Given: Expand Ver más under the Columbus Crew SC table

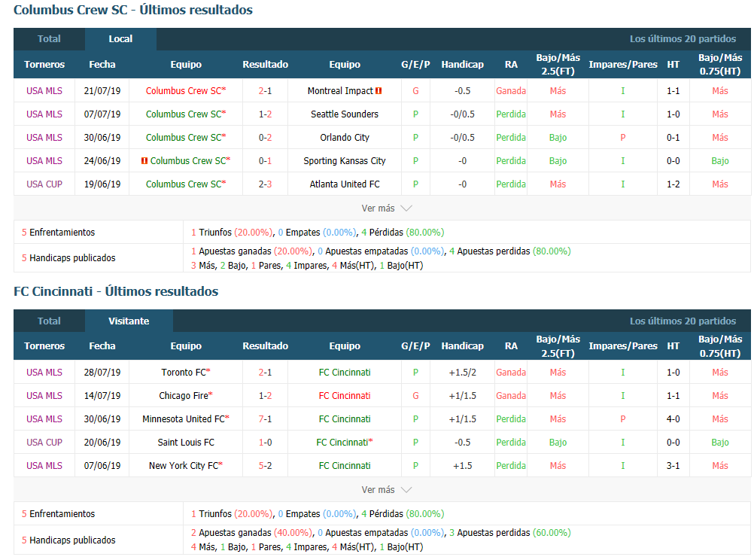Looking at the screenshot, I should tap(387, 208).
